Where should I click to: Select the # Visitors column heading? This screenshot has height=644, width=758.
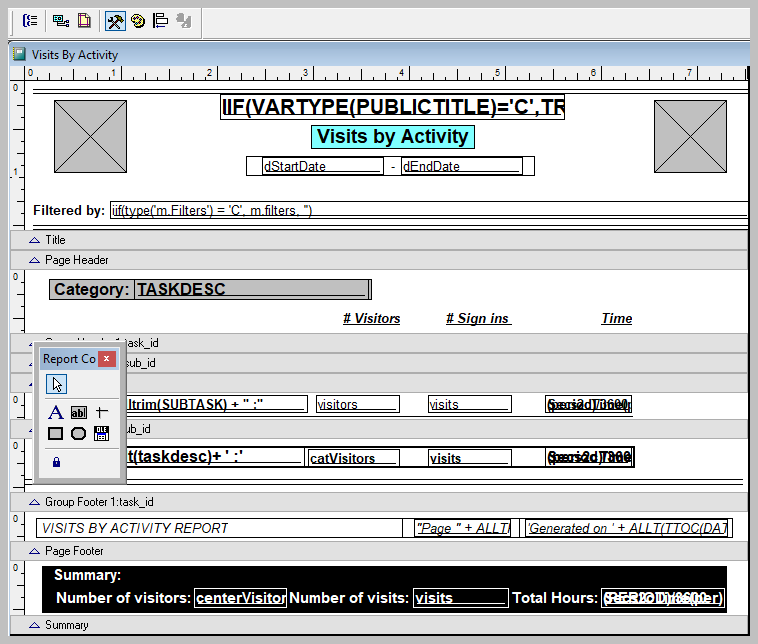[371, 318]
